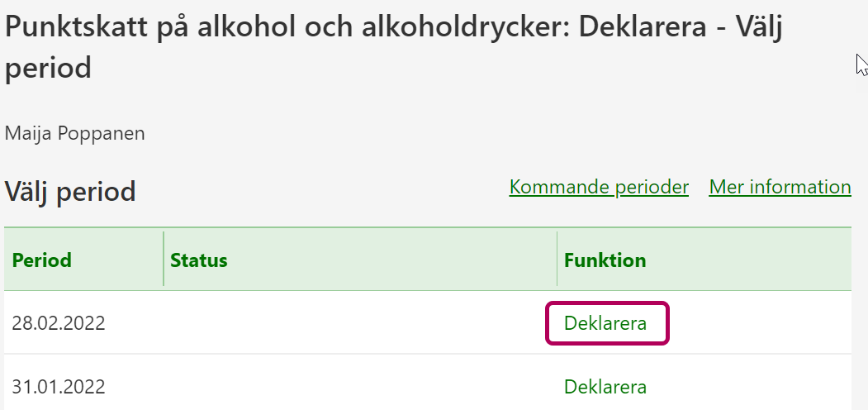This screenshot has height=410, width=868.
Task: Click the Period column header
Action: [42, 260]
